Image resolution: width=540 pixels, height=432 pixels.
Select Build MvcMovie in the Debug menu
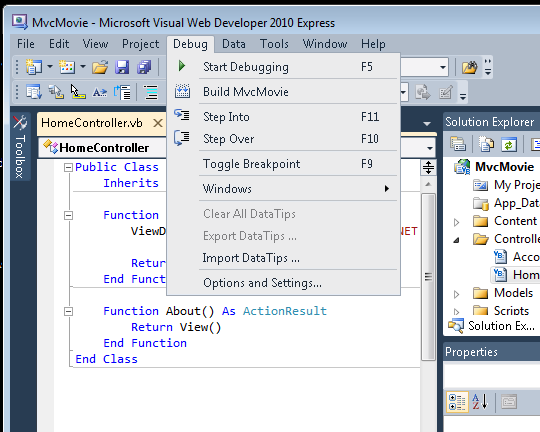point(283,92)
